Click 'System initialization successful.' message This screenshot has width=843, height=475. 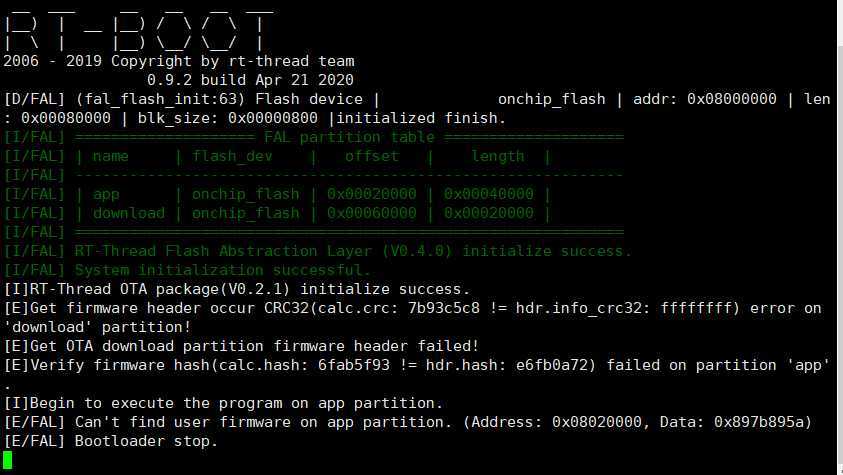tap(223, 270)
